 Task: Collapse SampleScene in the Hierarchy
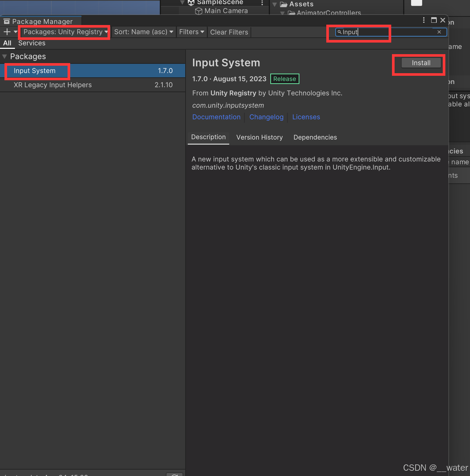pyautogui.click(x=182, y=3)
